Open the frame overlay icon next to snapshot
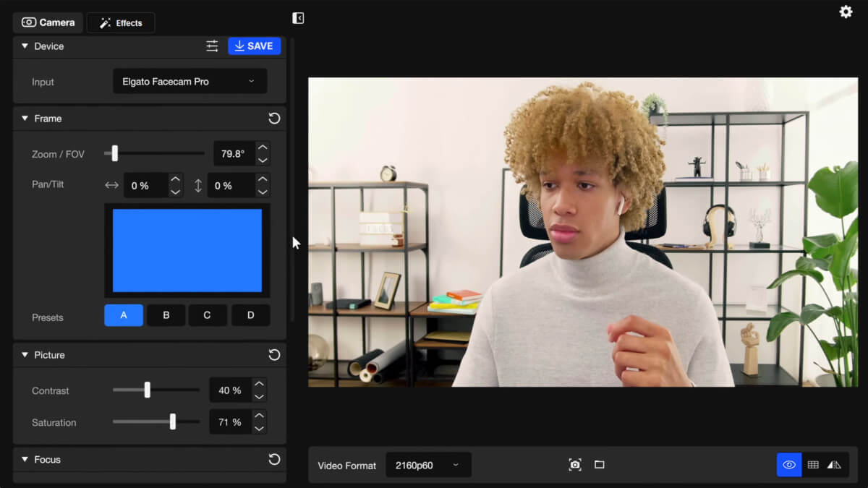868x488 pixels. point(599,465)
